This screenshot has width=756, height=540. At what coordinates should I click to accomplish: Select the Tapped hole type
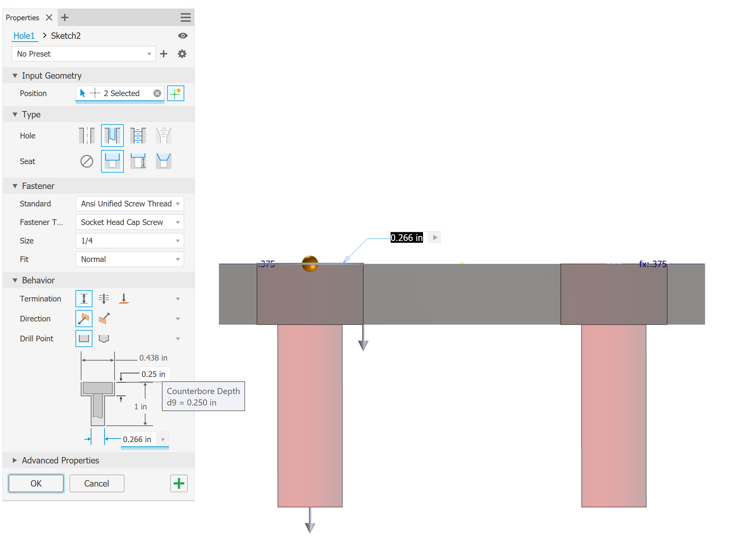pyautogui.click(x=138, y=135)
